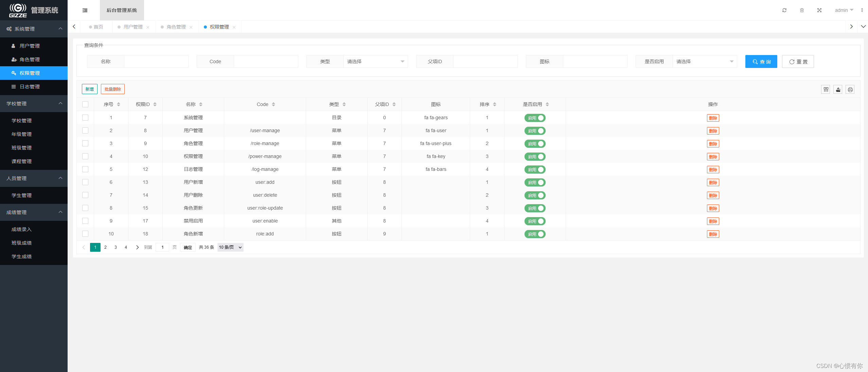868x372 pixels.
Task: Open the column filter icon above table
Action: pos(826,89)
